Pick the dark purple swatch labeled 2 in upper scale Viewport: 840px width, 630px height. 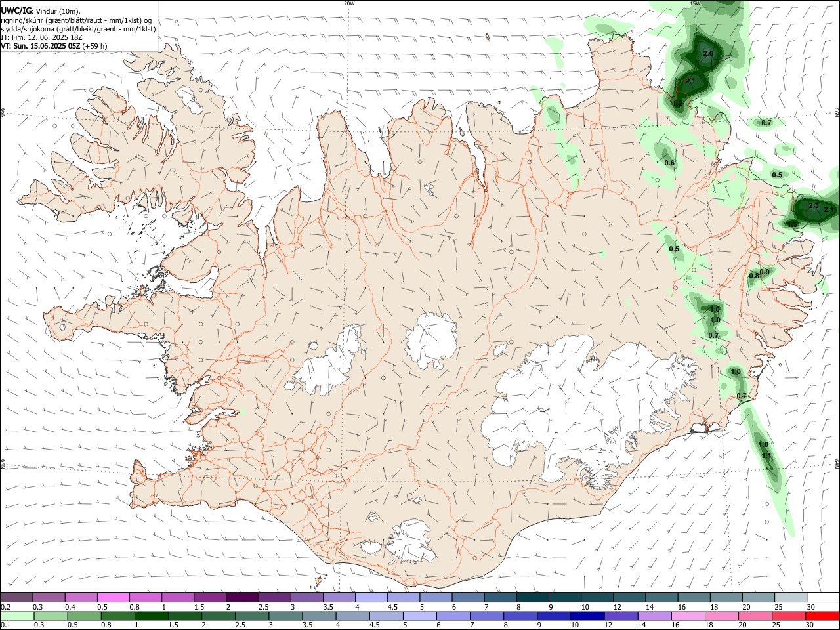tap(241, 598)
